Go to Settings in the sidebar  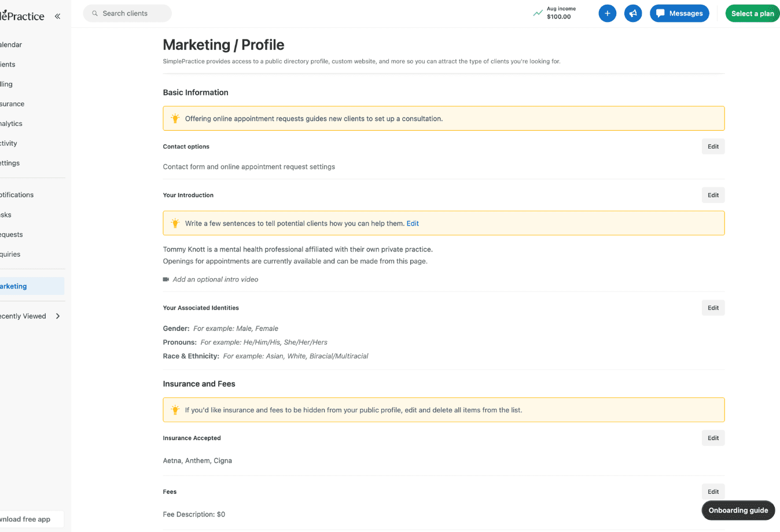click(x=10, y=163)
